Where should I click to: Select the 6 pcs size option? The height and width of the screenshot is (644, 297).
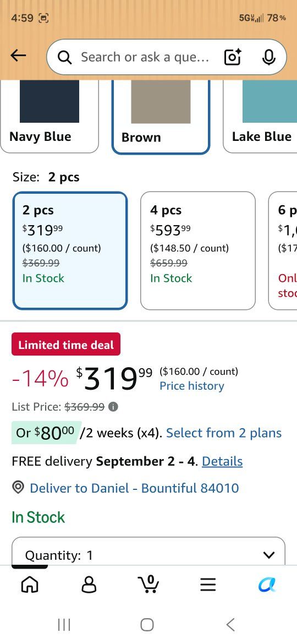tap(283, 250)
